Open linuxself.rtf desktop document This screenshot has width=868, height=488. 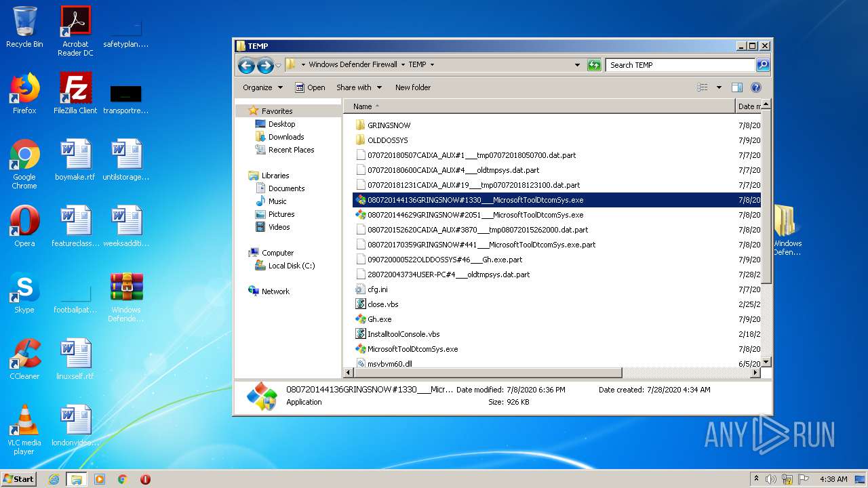pos(75,359)
